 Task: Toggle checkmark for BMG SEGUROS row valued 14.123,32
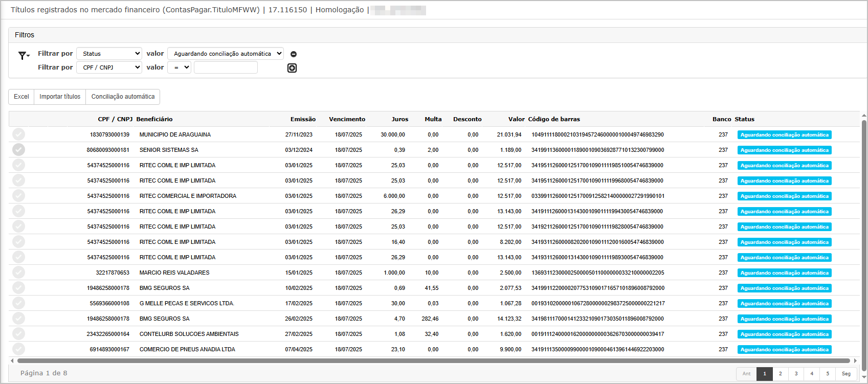(18, 319)
